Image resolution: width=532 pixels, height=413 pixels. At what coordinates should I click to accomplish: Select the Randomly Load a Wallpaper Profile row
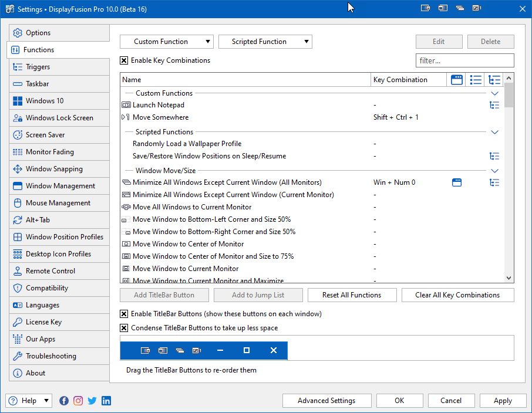pyautogui.click(x=312, y=144)
